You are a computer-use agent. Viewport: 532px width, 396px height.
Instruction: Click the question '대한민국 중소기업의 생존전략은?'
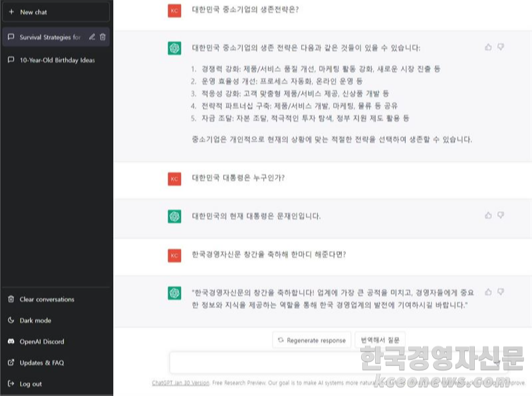coord(245,9)
